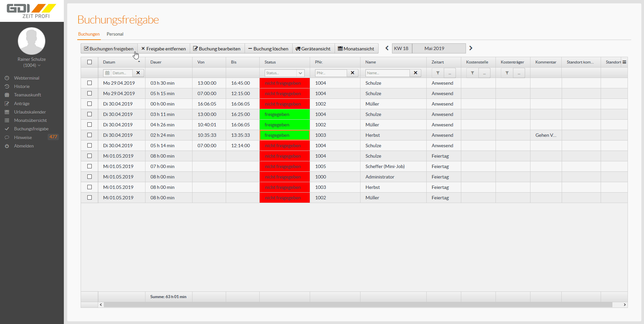Image resolution: width=644 pixels, height=324 pixels.
Task: Click the Buchungen freigeben button
Action: point(109,49)
